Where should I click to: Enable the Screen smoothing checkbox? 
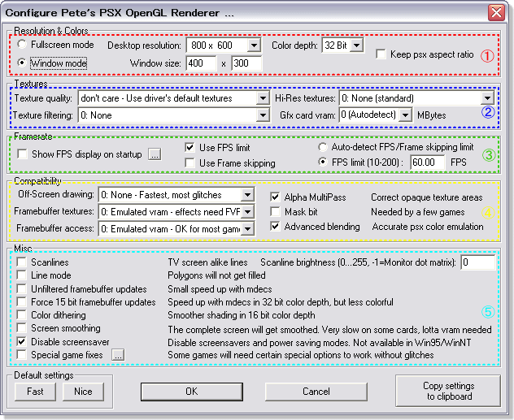tap(22, 328)
